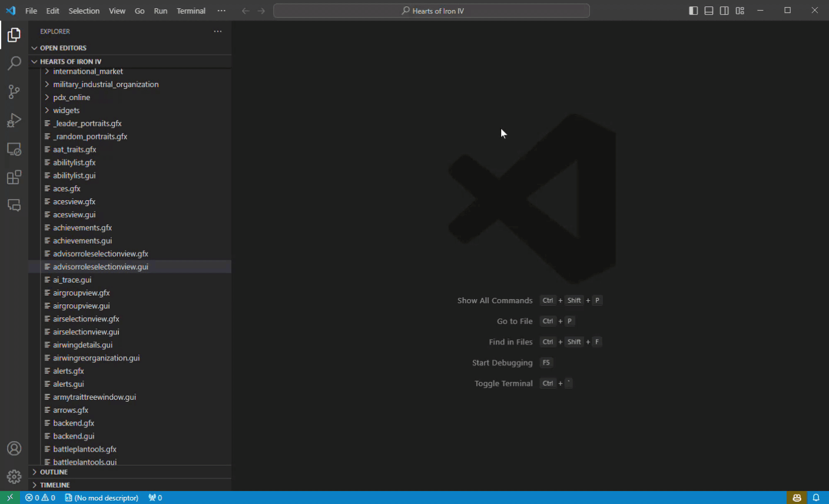Toggle primary side bar visibility
829x504 pixels.
coord(694,11)
